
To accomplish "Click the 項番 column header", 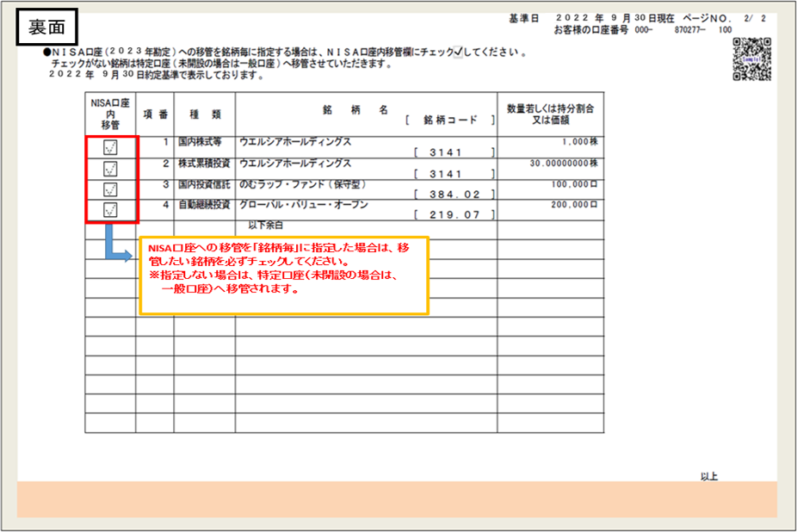I will [x=155, y=114].
